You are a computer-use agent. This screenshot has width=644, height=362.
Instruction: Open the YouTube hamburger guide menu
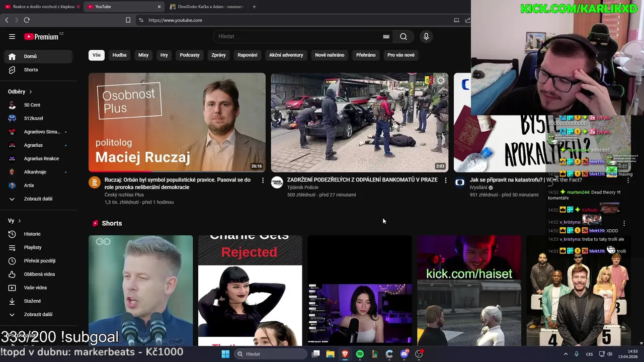coord(12,36)
